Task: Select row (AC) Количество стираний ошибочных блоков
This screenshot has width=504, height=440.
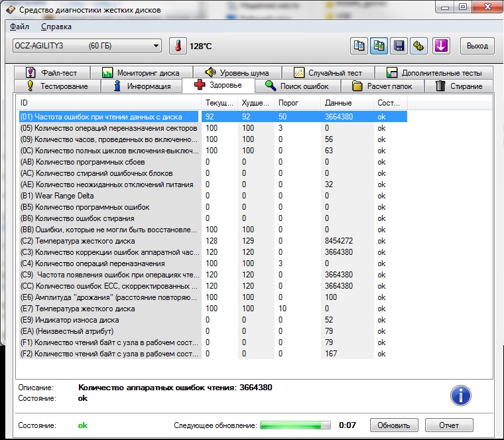Action: (213, 173)
